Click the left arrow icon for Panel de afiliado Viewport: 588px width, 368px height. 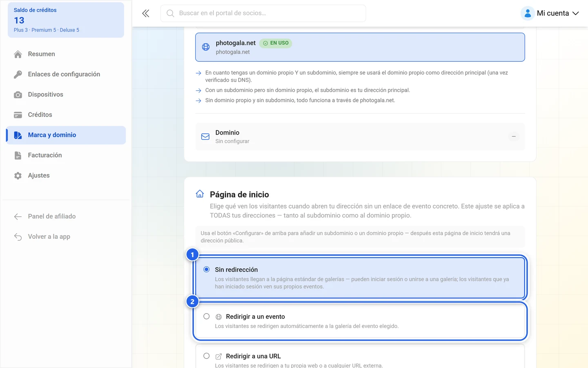(x=18, y=217)
